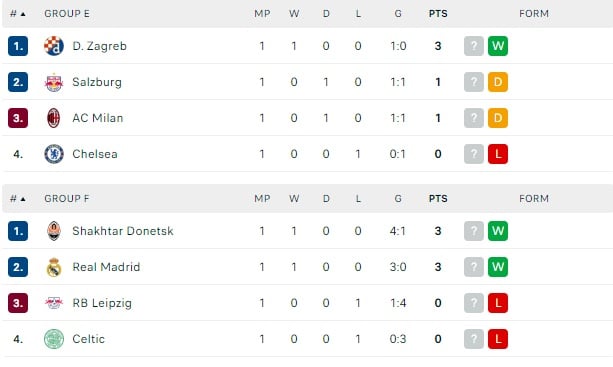Click Chelsea's red L form badge

click(498, 154)
